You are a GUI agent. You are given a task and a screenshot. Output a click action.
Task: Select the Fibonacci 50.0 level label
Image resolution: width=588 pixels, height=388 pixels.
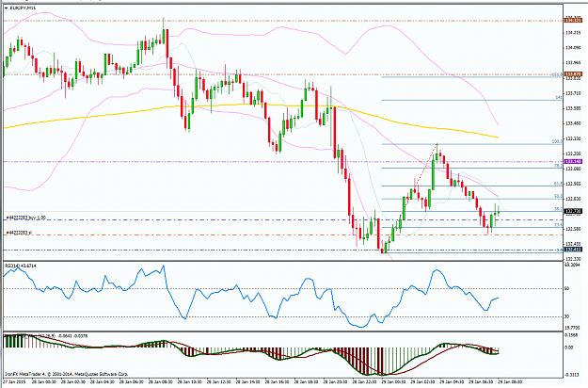558,196
